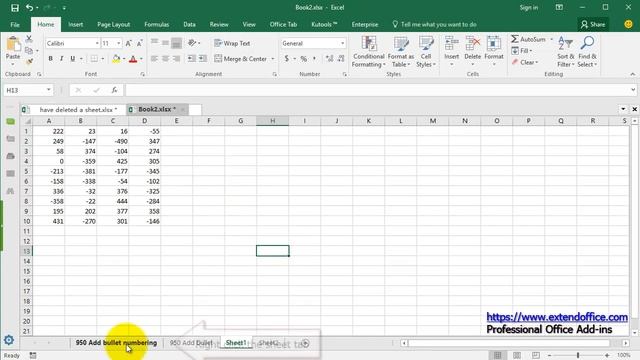Zoom out with the minus button

(x=549, y=356)
